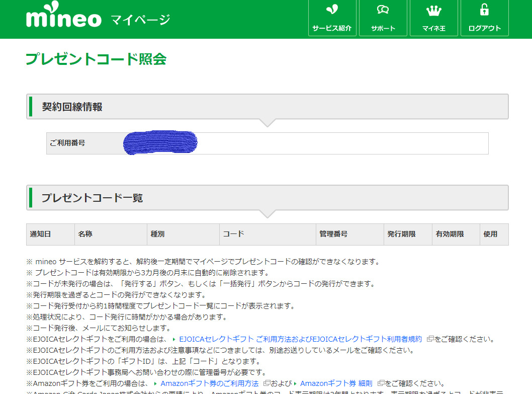Screen dimensions: 532x394
Task: Open Amazonギフト券のご利用方法 link
Action: pos(209,383)
